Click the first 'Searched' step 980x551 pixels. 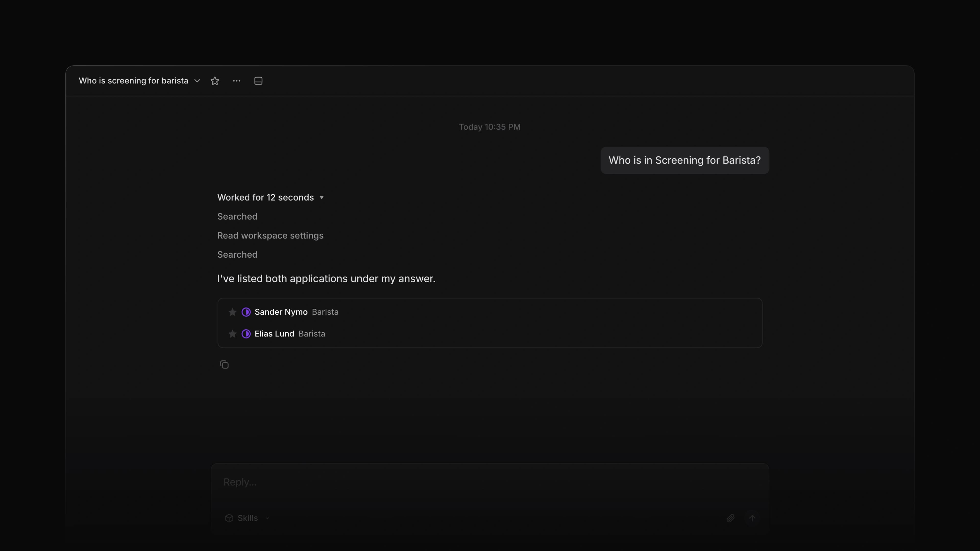[237, 217]
